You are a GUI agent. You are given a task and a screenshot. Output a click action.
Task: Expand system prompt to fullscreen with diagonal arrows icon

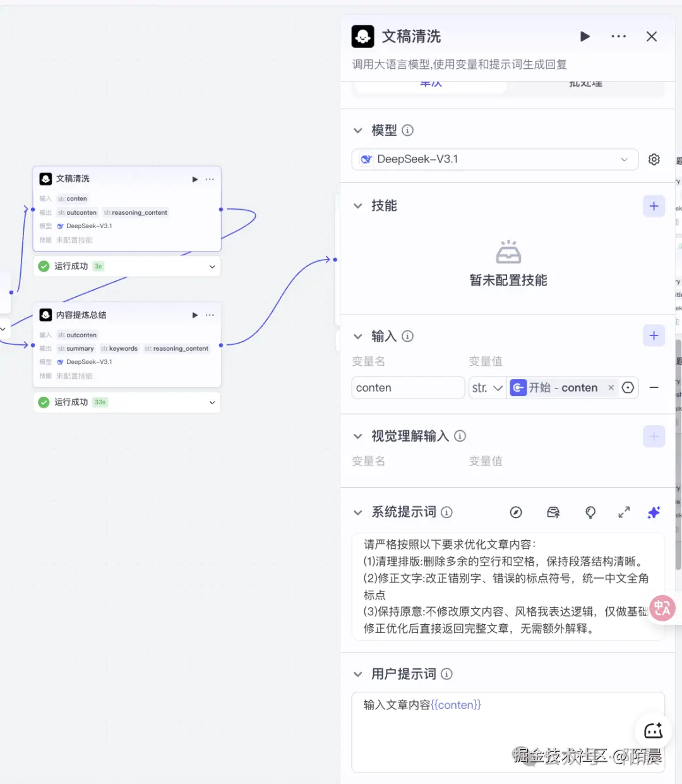pos(624,512)
